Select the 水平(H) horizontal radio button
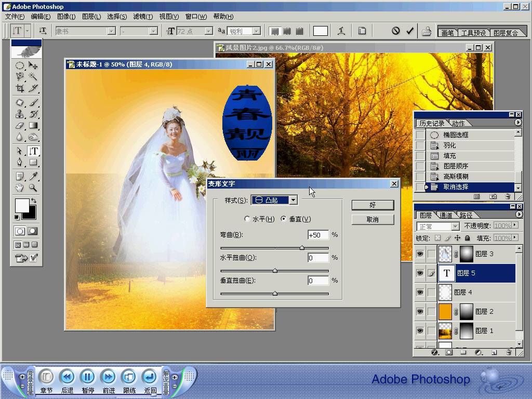Image resolution: width=532 pixels, height=399 pixels. click(247, 219)
